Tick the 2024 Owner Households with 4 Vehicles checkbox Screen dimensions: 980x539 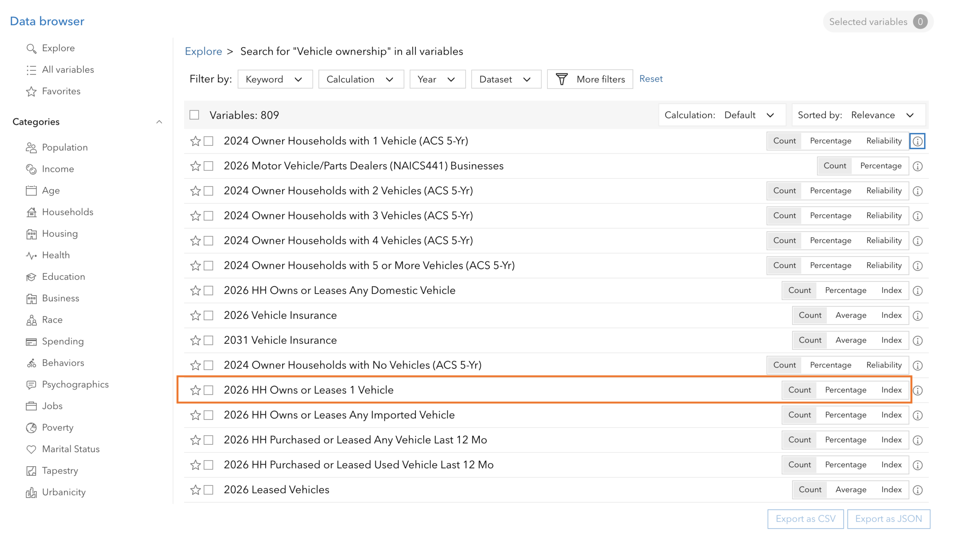[209, 240]
